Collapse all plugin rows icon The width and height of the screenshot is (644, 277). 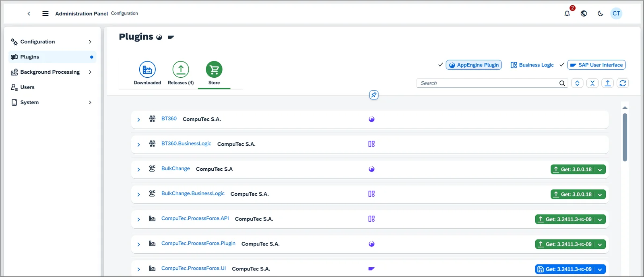(592, 83)
